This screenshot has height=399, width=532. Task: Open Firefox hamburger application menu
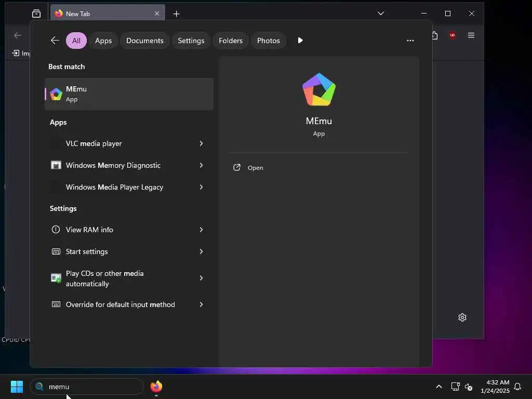coord(471,35)
